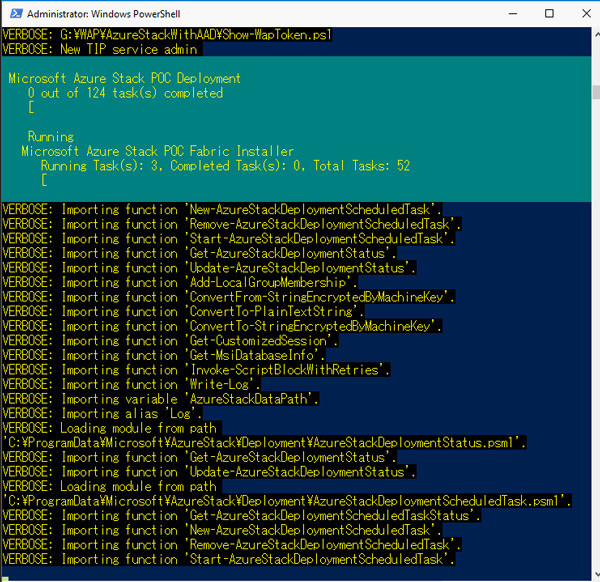This screenshot has width=600, height=582.
Task: Click the AzureStackDeploymentStatus.psm1 path line
Action: pyautogui.click(x=264, y=442)
